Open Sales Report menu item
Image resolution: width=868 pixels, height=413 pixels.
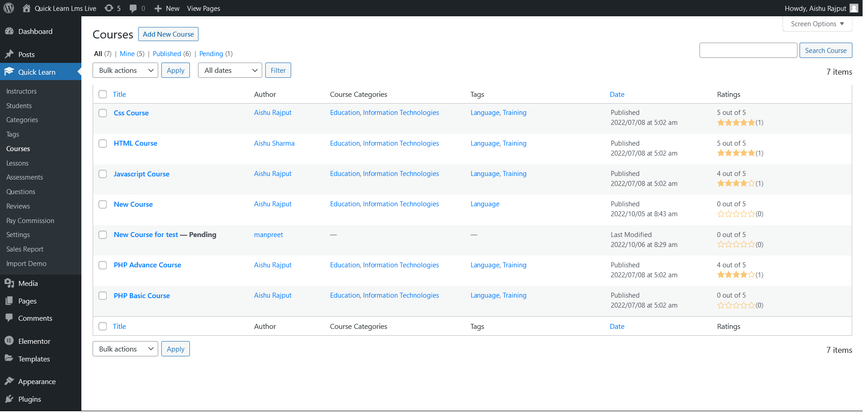pos(25,249)
